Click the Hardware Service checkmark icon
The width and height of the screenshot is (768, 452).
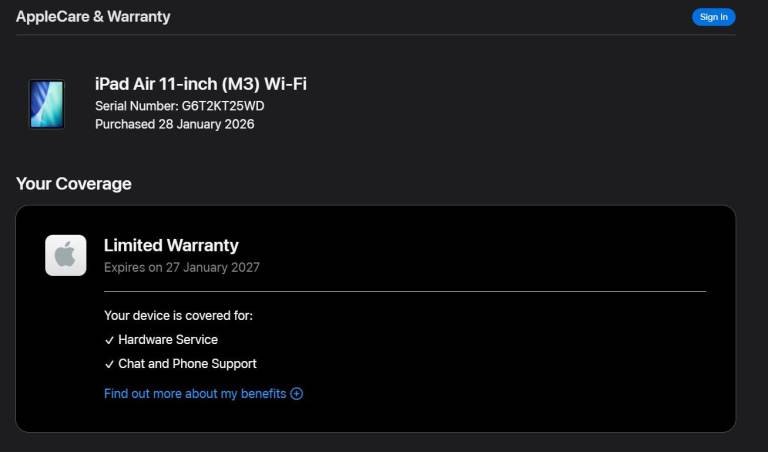(x=109, y=340)
